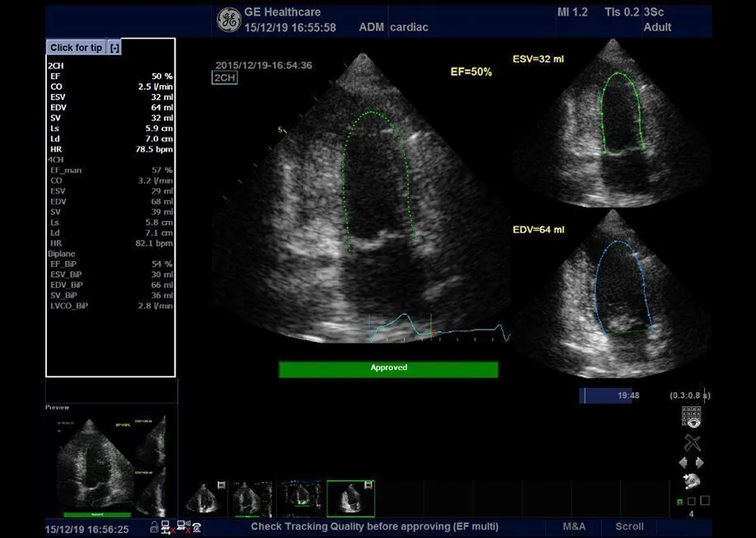Go to previous clipboard page arrow
Viewport: 756px width, 538px height.
pyautogui.click(x=683, y=463)
